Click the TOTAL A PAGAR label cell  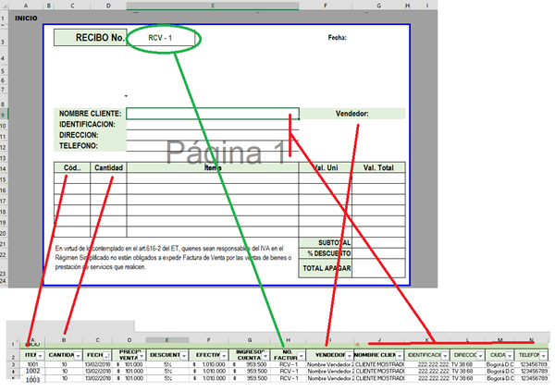point(326,267)
